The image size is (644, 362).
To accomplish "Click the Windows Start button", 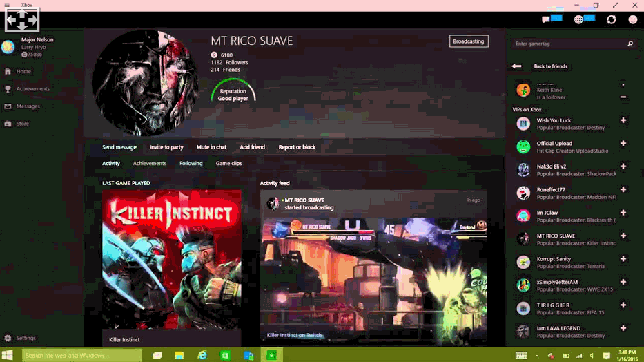I will tap(8, 355).
